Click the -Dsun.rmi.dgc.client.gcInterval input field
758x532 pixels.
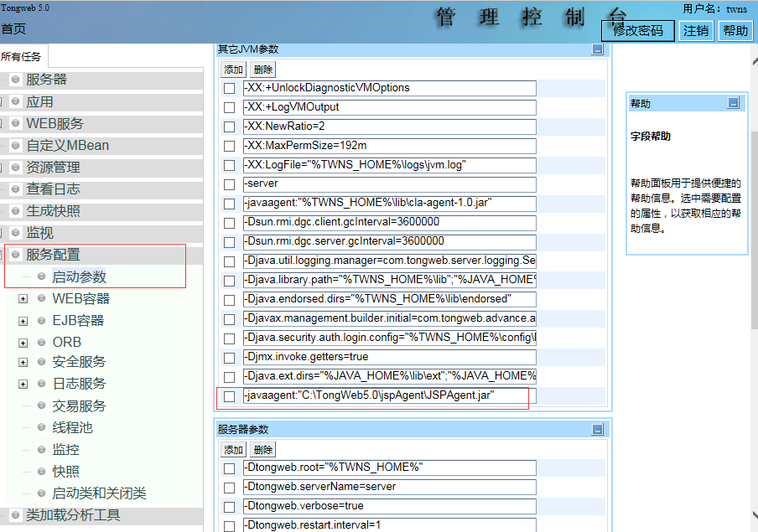click(x=390, y=223)
